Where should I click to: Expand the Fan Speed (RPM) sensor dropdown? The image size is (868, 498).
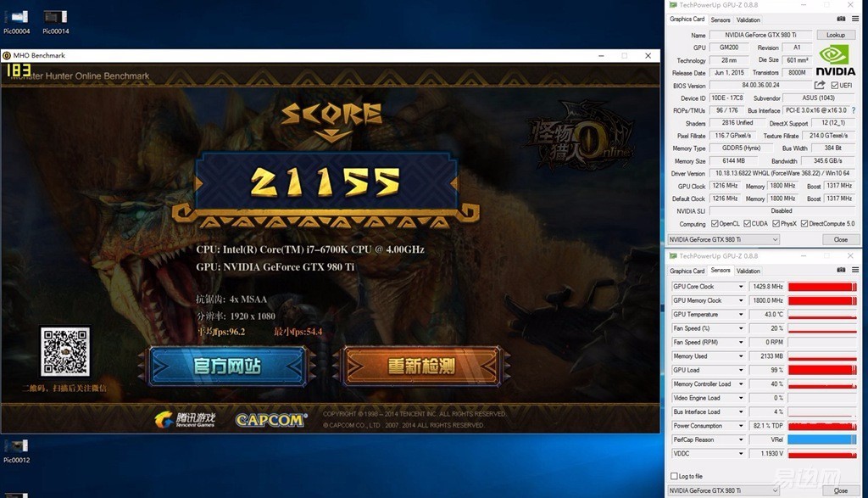pos(741,343)
